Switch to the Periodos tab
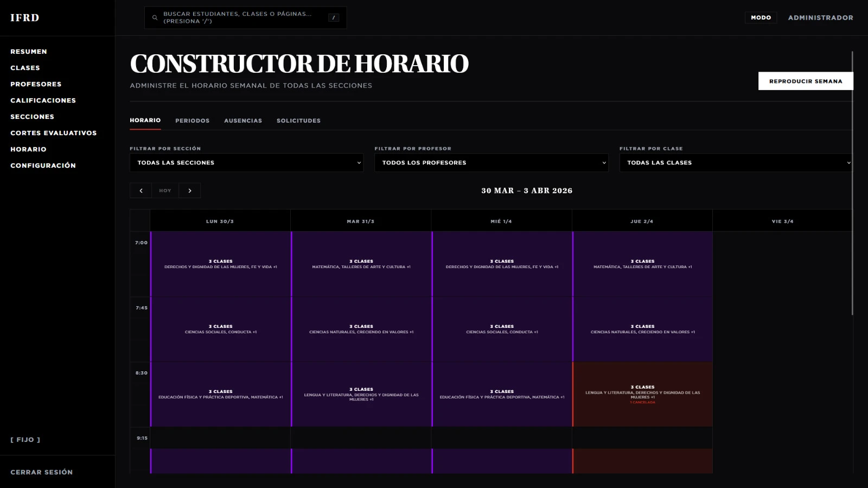The width and height of the screenshot is (868, 488). (x=192, y=121)
